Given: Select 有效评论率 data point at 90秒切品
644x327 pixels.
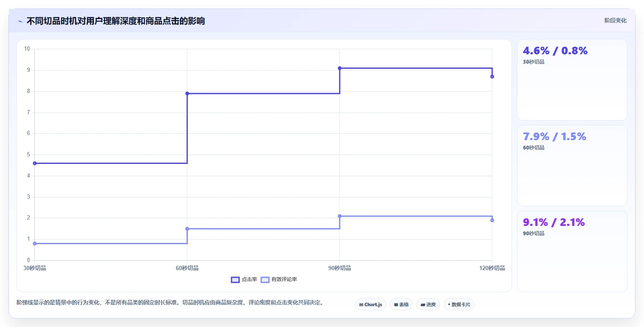Looking at the screenshot, I should point(339,216).
